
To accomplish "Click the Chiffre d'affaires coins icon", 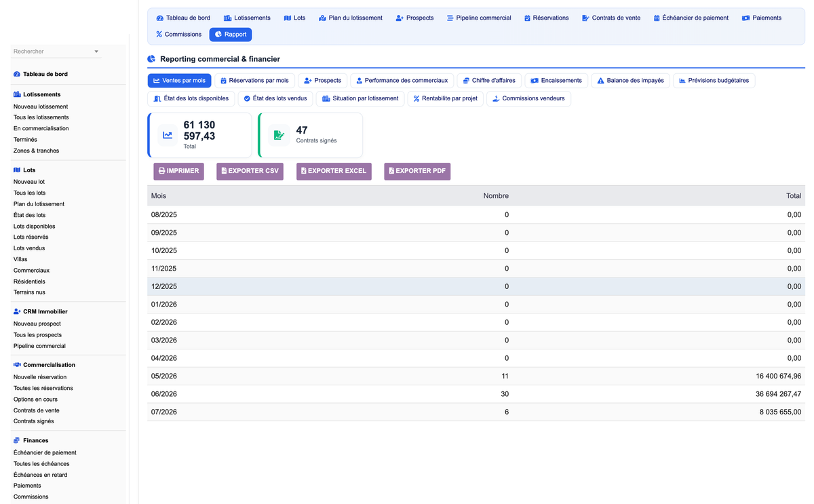I will tap(466, 81).
